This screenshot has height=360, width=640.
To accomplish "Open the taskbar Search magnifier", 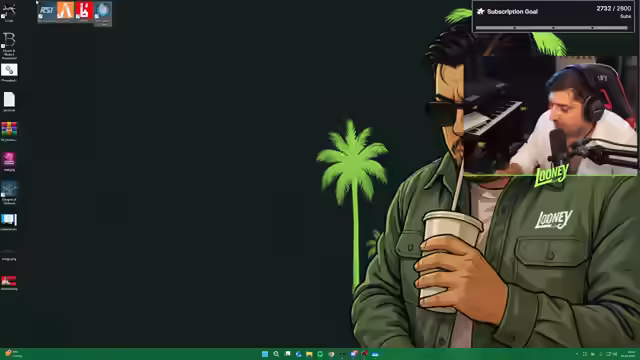I will 276,354.
